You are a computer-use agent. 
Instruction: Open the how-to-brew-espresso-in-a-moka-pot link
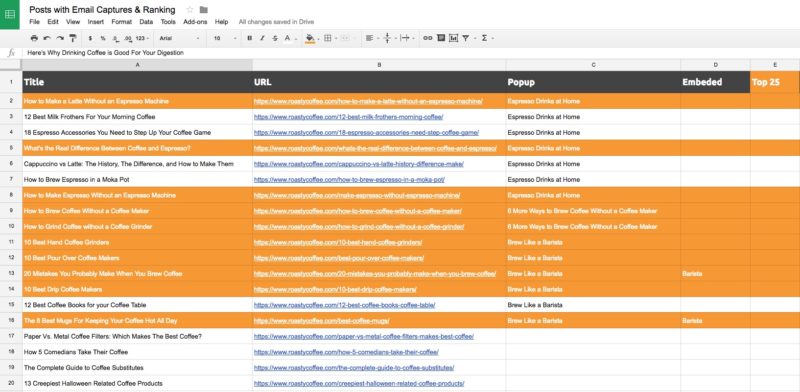pos(349,180)
